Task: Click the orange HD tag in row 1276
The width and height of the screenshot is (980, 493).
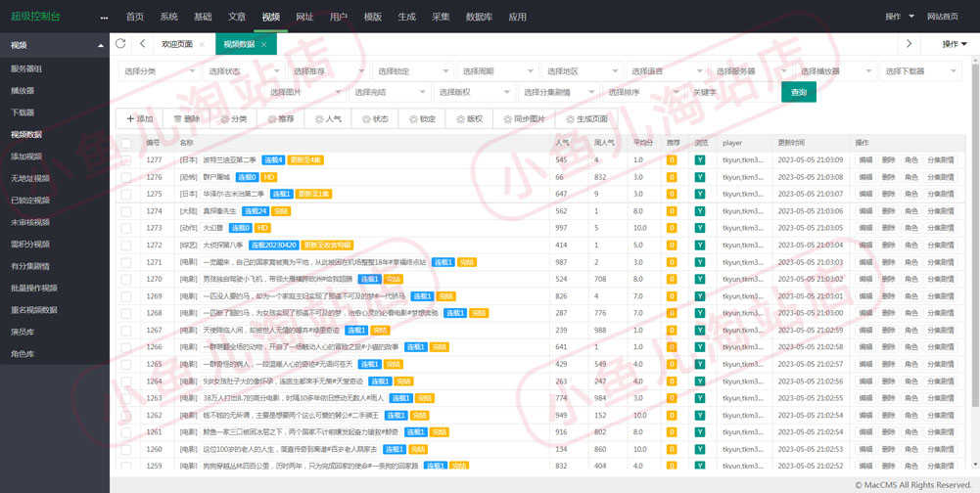Action: pyautogui.click(x=269, y=177)
